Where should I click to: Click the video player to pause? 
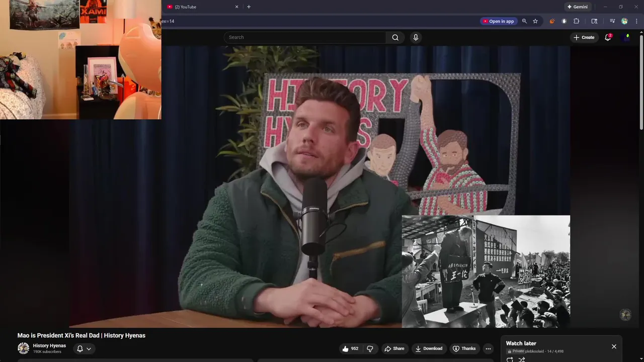(319, 186)
